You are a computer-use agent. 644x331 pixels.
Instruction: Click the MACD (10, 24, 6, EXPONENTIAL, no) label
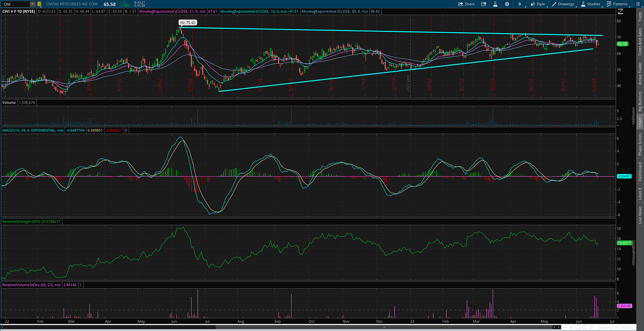pyautogui.click(x=33, y=130)
